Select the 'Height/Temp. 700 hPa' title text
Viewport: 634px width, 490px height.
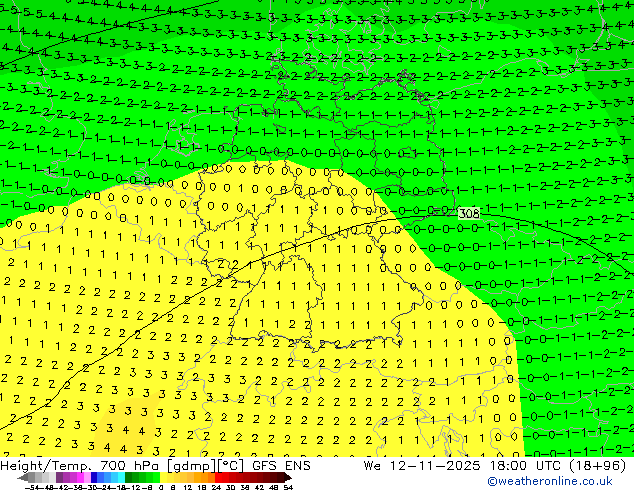click(80, 466)
